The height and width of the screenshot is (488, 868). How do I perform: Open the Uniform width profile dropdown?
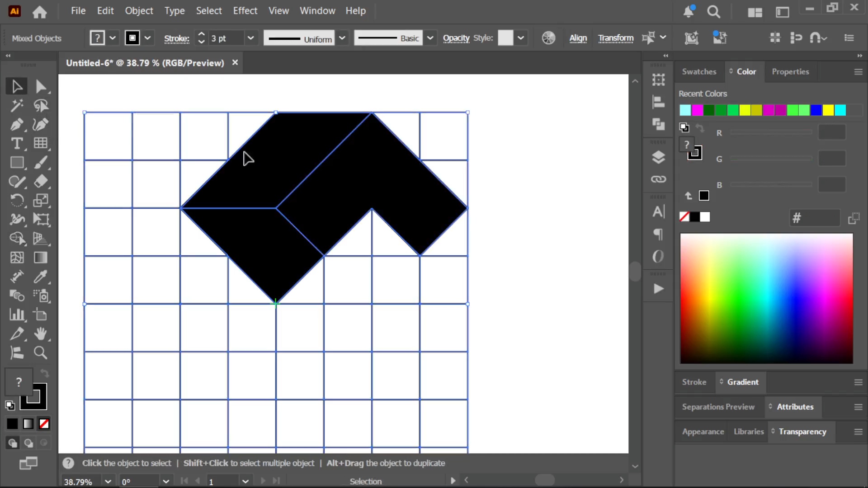(342, 38)
